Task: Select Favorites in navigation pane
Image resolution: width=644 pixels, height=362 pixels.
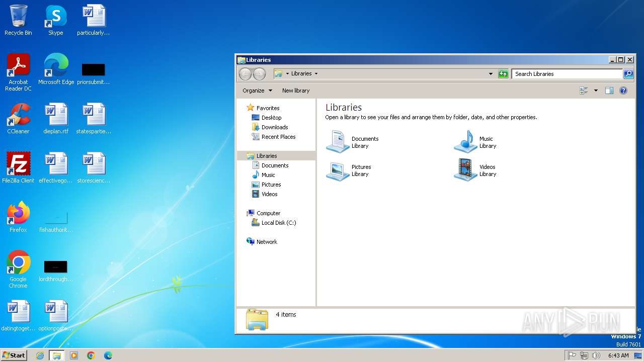Action: [268, 108]
